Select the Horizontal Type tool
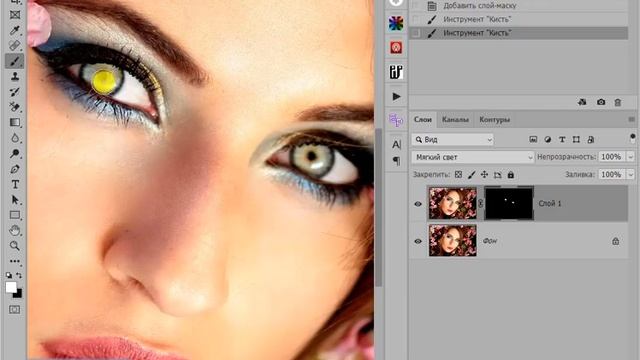The image size is (640, 360). click(x=15, y=184)
